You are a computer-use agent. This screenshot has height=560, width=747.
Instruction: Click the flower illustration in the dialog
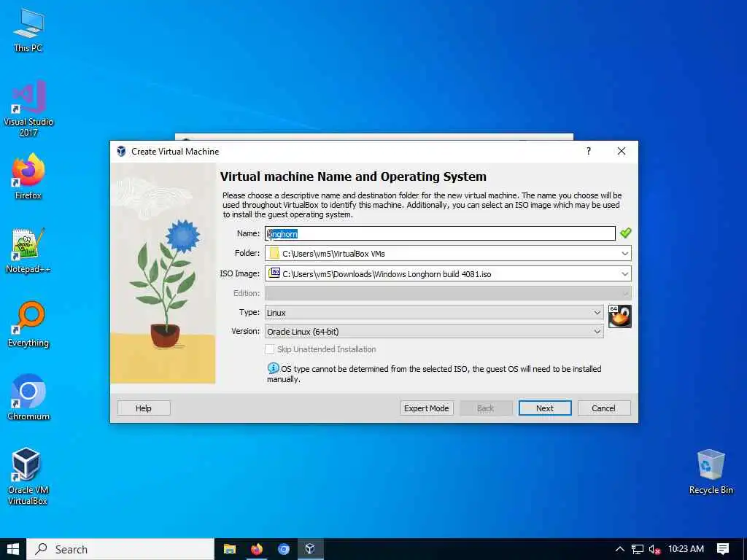pyautogui.click(x=163, y=273)
